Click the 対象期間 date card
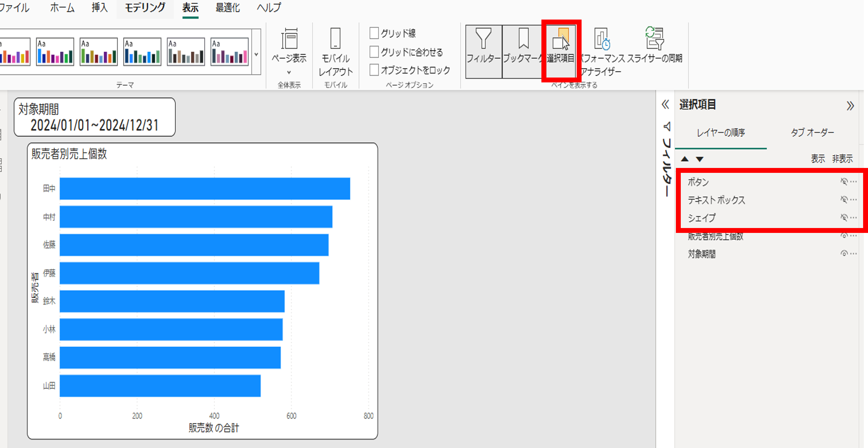 (x=95, y=117)
